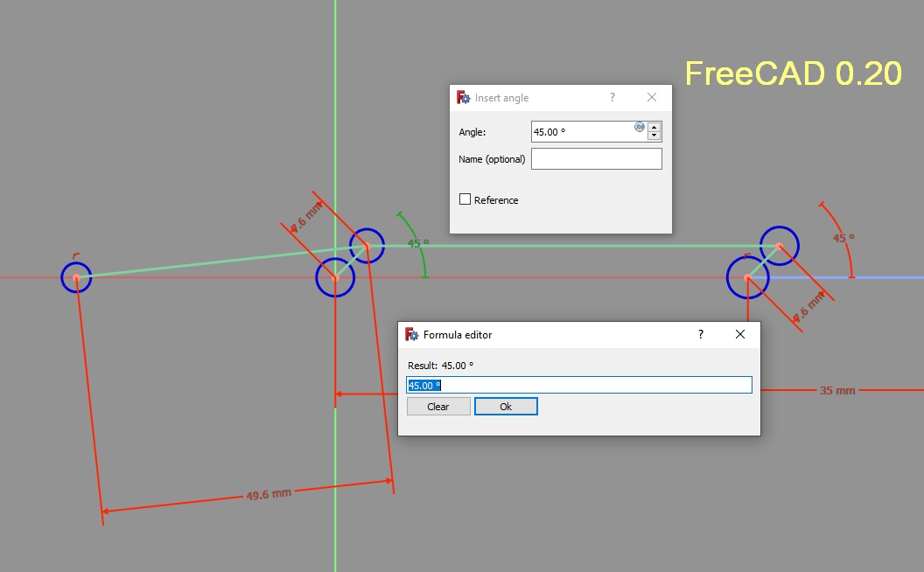Open the expression editor for the Angle field
Image resolution: width=924 pixels, height=572 pixels.
pyautogui.click(x=639, y=128)
